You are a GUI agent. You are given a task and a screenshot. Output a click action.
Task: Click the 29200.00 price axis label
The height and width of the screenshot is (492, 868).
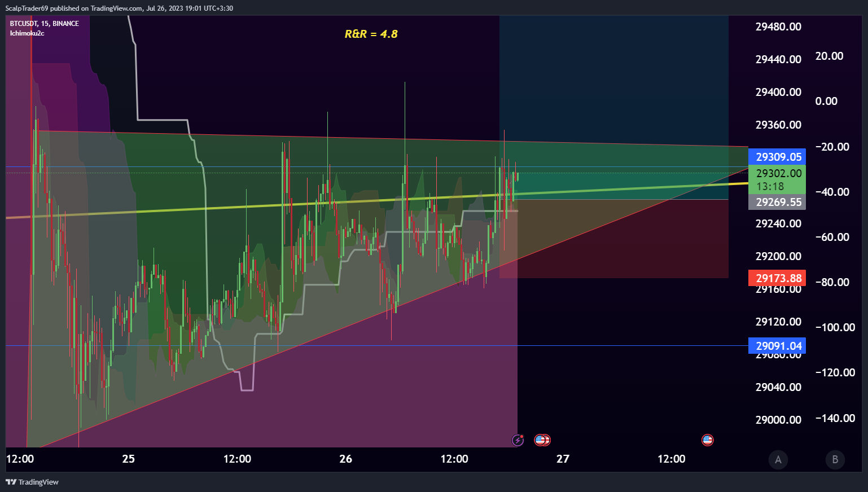pyautogui.click(x=778, y=256)
